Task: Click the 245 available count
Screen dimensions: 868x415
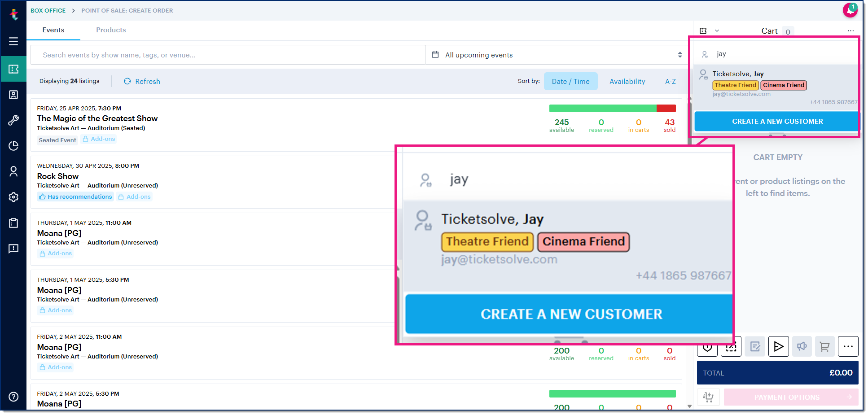Action: click(x=561, y=125)
